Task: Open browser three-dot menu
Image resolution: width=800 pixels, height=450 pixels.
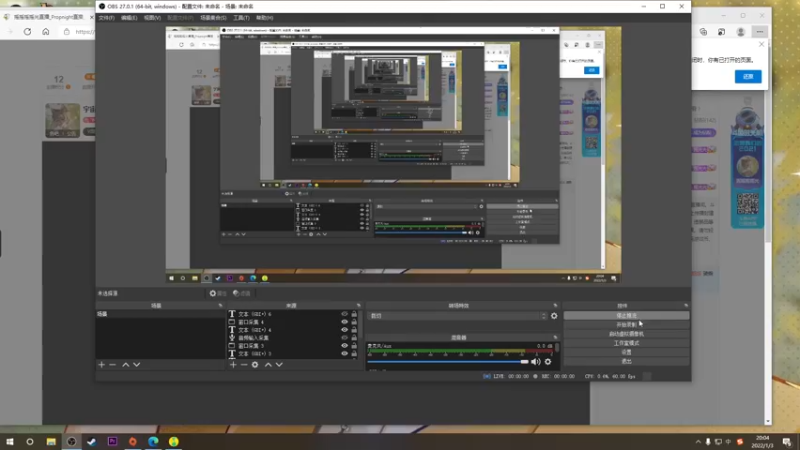Action: [760, 32]
